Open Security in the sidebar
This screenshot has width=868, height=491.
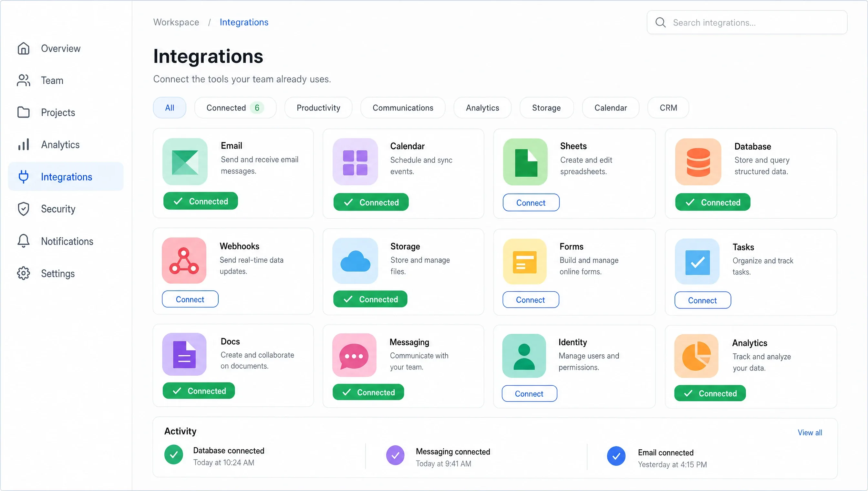[x=66, y=209]
